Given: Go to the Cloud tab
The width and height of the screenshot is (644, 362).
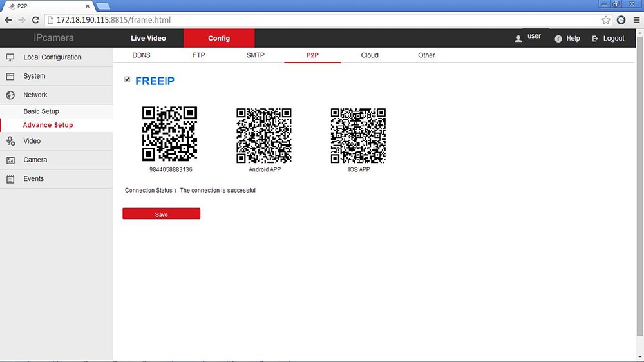Looking at the screenshot, I should coord(370,55).
